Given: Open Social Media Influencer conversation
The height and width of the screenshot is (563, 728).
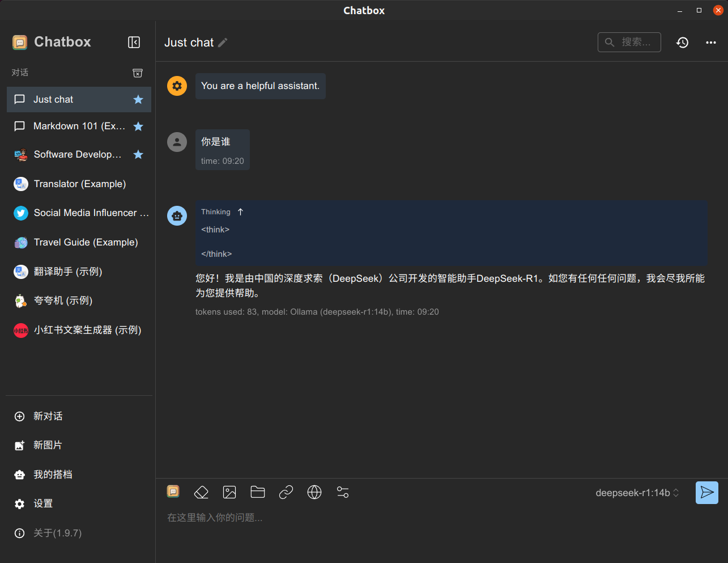Looking at the screenshot, I should point(79,213).
